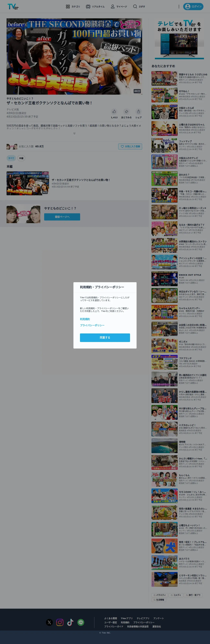Open recommended show 大阪おっさんぽ
The image size is (210, 644).
click(179, 112)
